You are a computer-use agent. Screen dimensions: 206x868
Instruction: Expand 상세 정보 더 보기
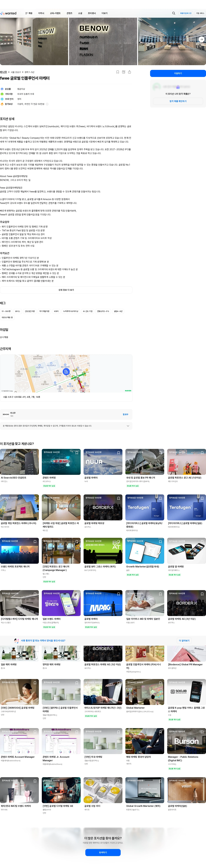coord(66,290)
